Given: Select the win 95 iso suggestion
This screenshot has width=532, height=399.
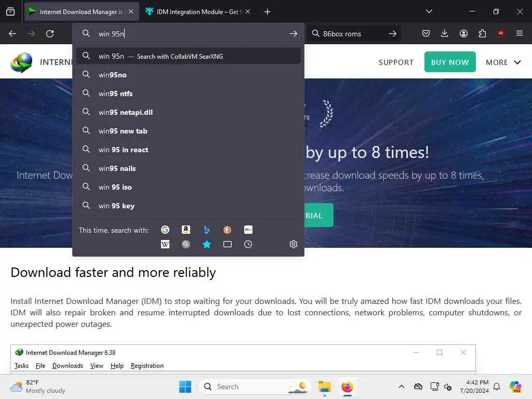Looking at the screenshot, I should tap(188, 187).
